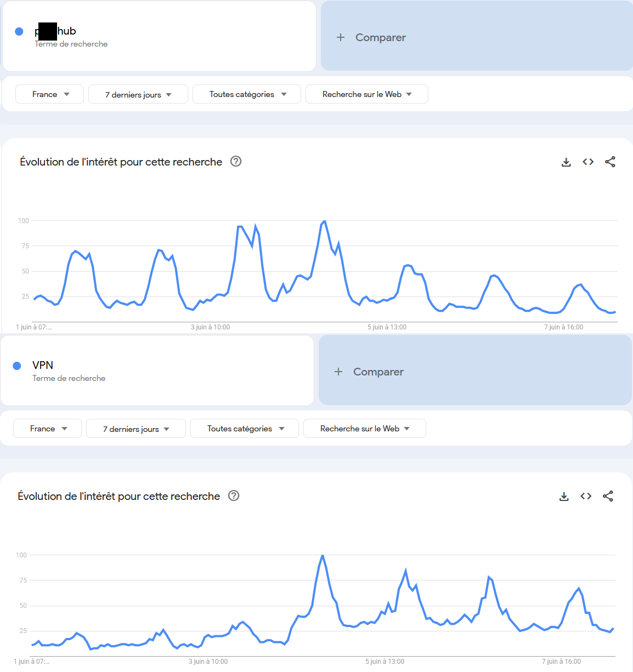Expand the top France country dropdown
The image size is (633, 672).
click(x=50, y=94)
